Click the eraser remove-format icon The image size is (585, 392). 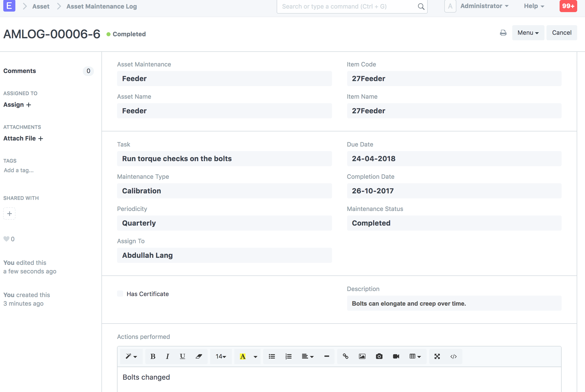pos(199,356)
